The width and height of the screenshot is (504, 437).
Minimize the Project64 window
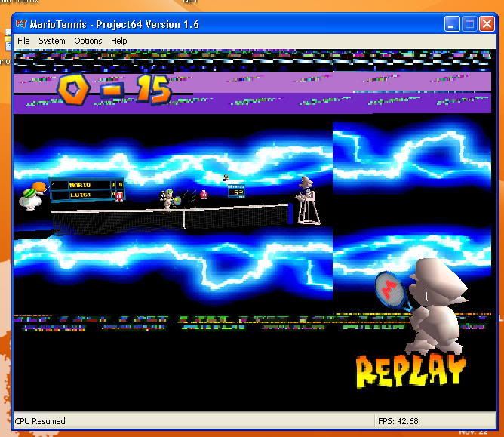pyautogui.click(x=451, y=24)
